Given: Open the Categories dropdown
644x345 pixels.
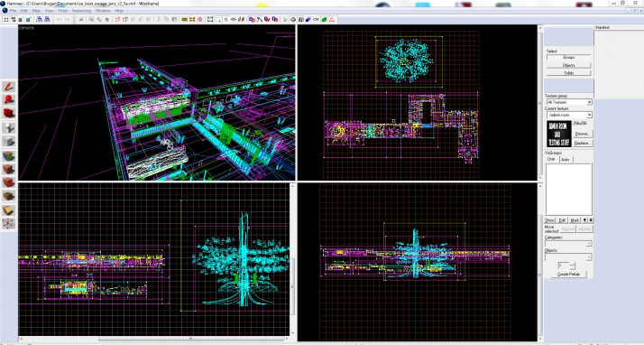Looking at the screenshot, I should point(568,244).
